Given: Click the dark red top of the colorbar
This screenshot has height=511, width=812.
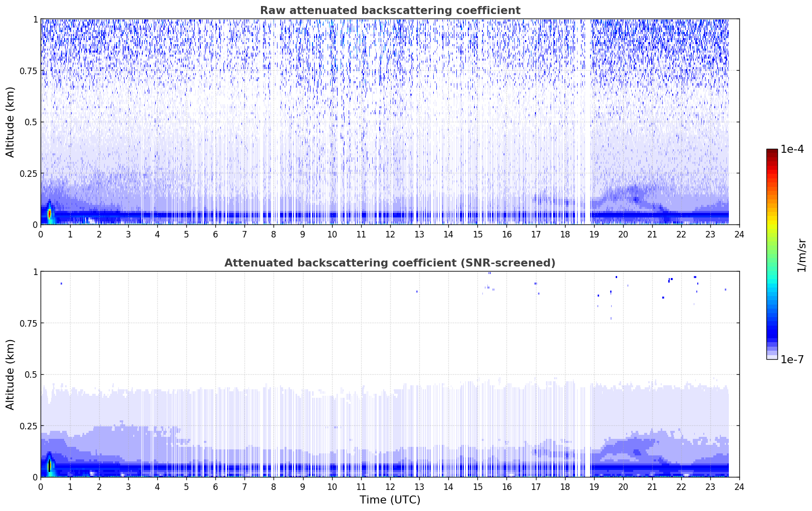Looking at the screenshot, I should (771, 152).
